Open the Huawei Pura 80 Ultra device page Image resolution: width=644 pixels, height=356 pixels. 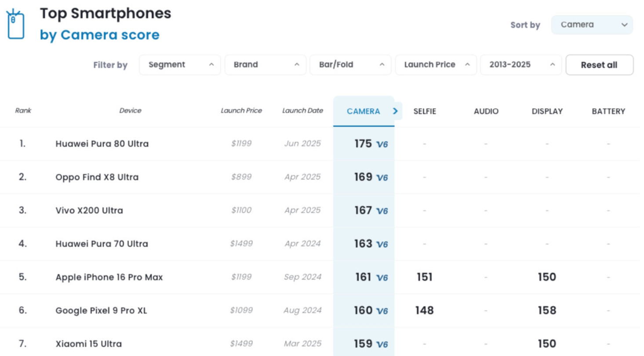pyautogui.click(x=102, y=144)
